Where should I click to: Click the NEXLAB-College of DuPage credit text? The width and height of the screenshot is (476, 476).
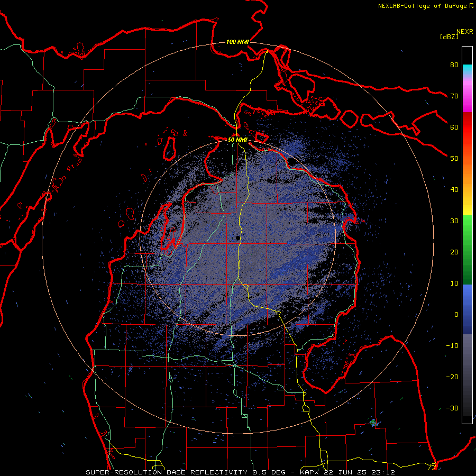click(426, 6)
